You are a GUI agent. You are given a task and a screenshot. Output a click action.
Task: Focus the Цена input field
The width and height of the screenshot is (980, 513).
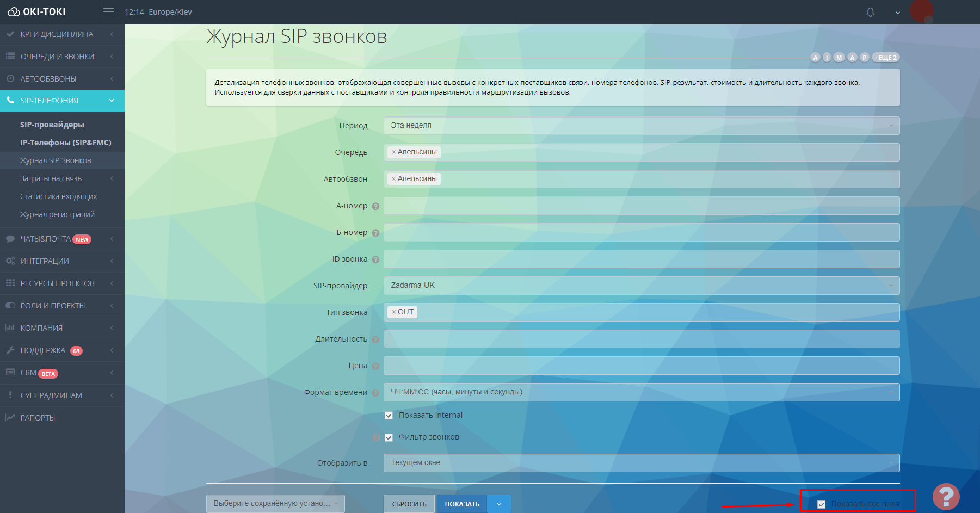click(x=642, y=366)
